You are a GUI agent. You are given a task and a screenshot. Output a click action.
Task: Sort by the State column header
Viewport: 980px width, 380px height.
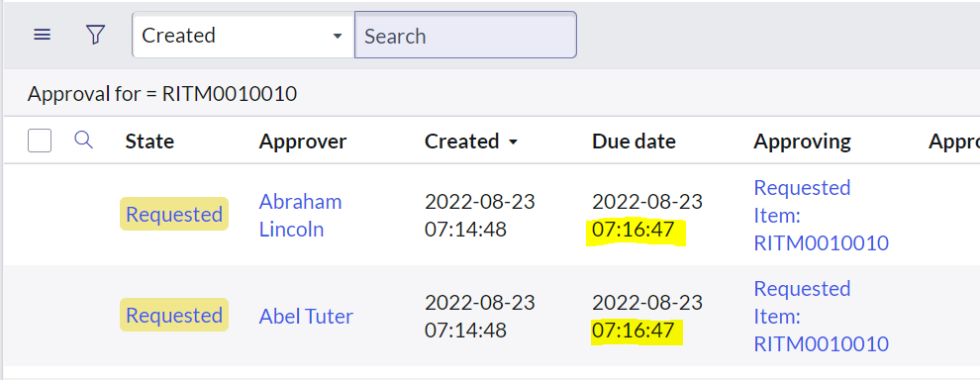click(x=149, y=142)
